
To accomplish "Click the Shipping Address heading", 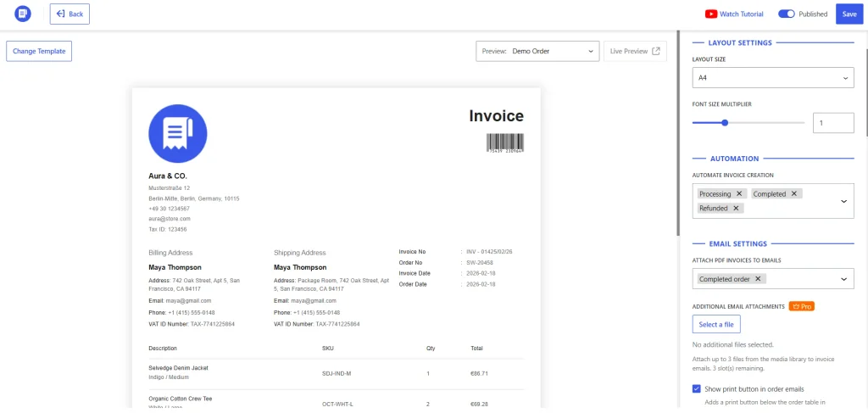I will point(299,253).
